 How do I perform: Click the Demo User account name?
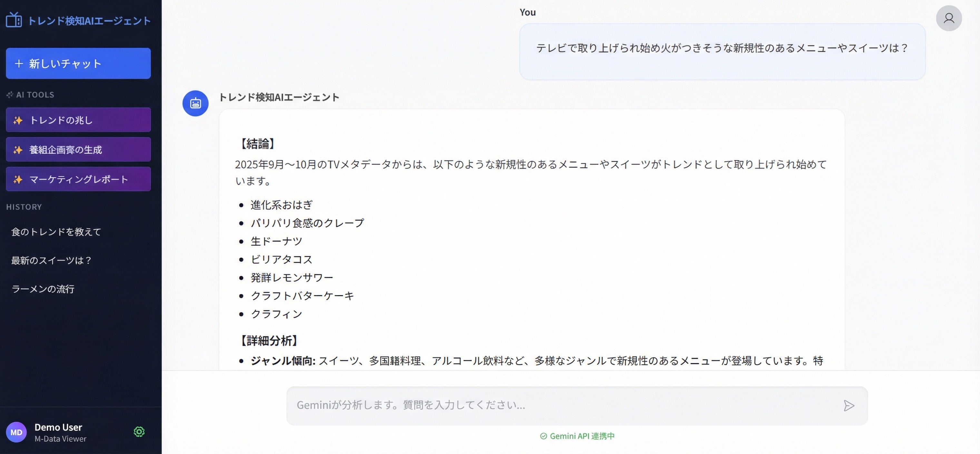58,427
